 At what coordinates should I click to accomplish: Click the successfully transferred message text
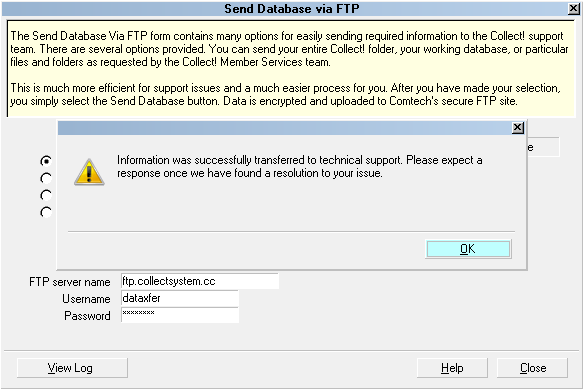point(299,167)
